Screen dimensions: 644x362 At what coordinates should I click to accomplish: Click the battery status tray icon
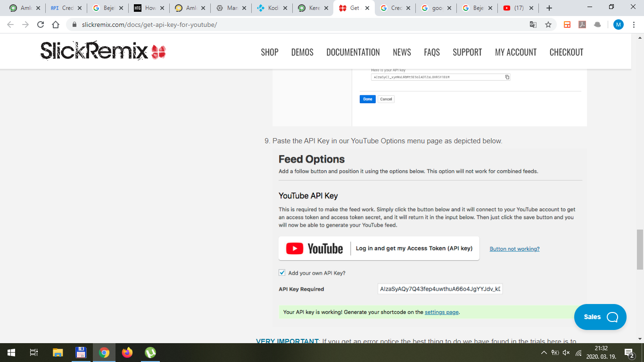(555, 353)
